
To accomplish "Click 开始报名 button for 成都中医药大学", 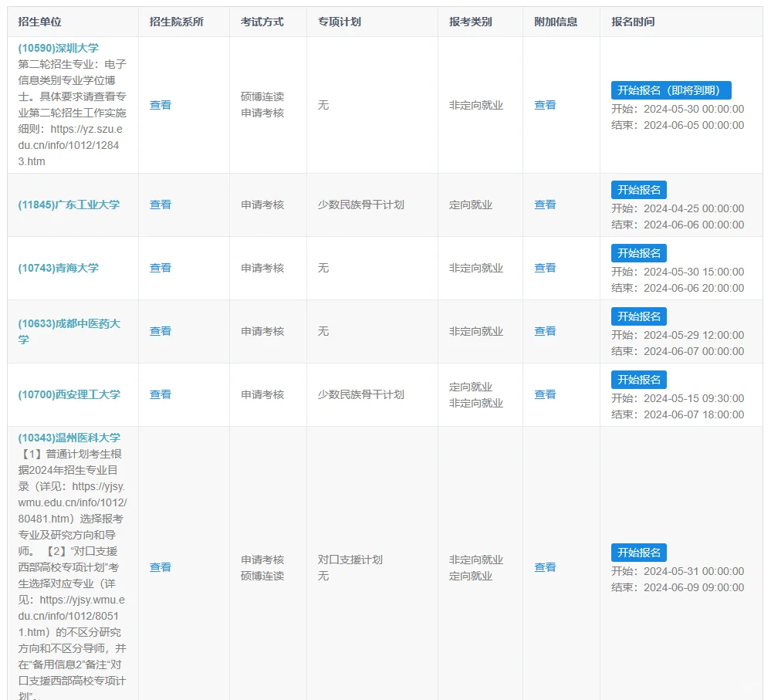I will point(639,316).
